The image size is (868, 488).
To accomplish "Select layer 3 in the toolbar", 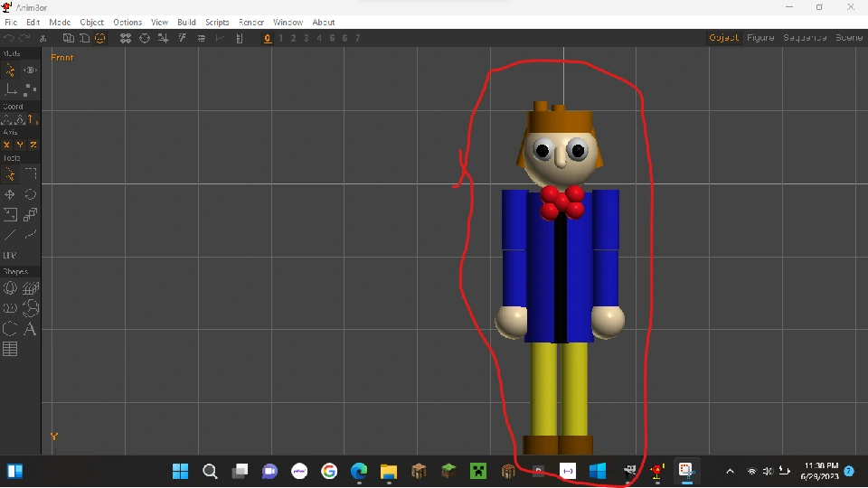I will [307, 38].
